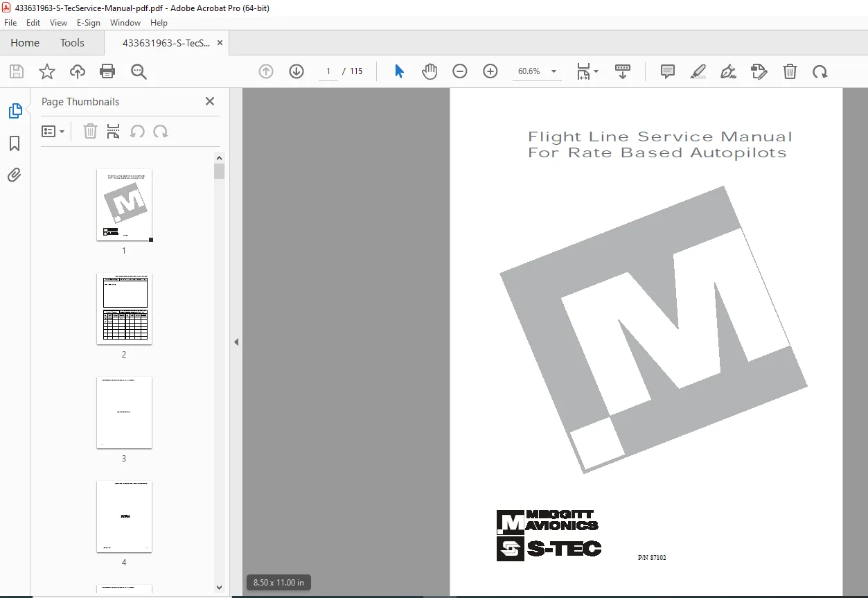Click the thumbnail panel scrollbar thumb
Screen dimensions: 868x598
220,171
